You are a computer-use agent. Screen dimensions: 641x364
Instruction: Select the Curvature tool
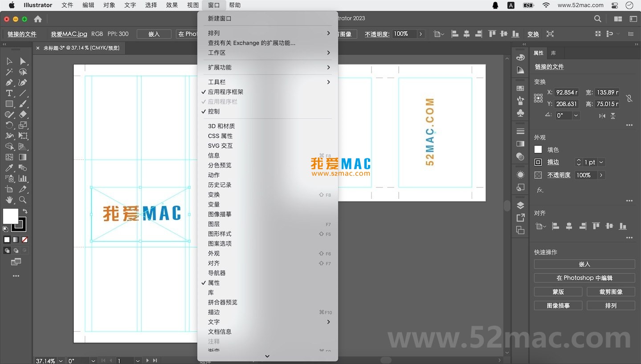point(23,82)
